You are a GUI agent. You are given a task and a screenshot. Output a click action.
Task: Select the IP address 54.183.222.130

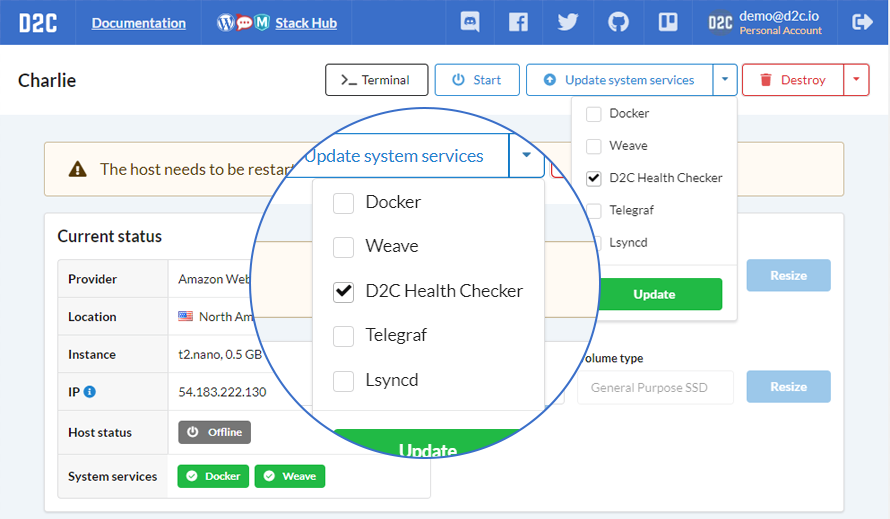point(222,392)
